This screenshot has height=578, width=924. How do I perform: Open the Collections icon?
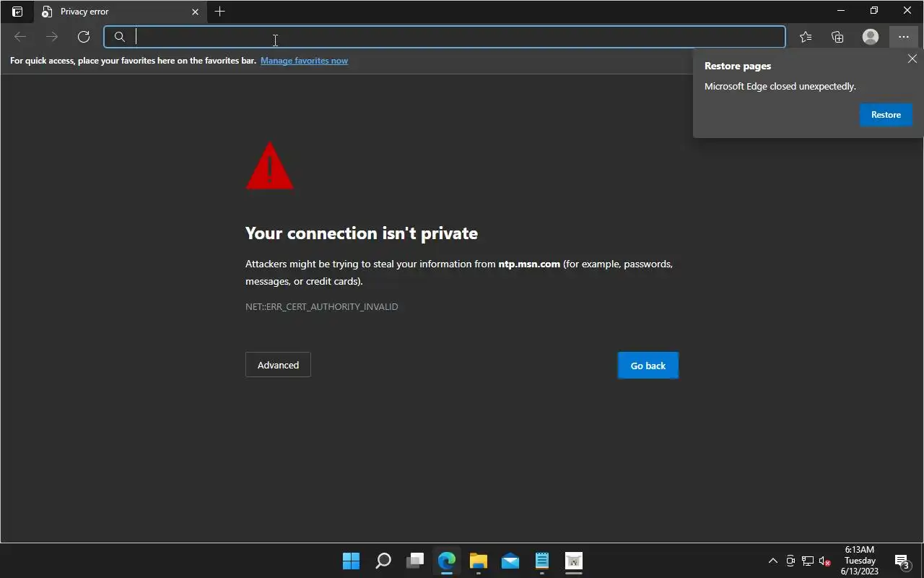coord(837,37)
